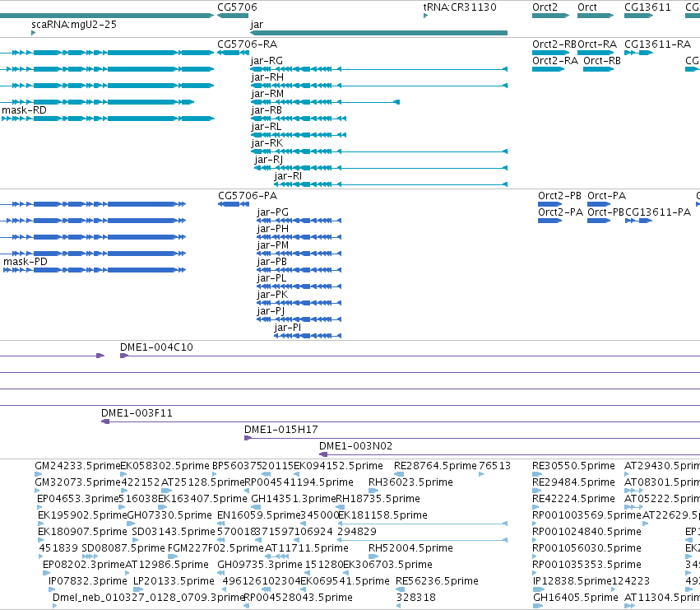Select the Orct-RB transcript label
This screenshot has width=700, height=610.
602,61
